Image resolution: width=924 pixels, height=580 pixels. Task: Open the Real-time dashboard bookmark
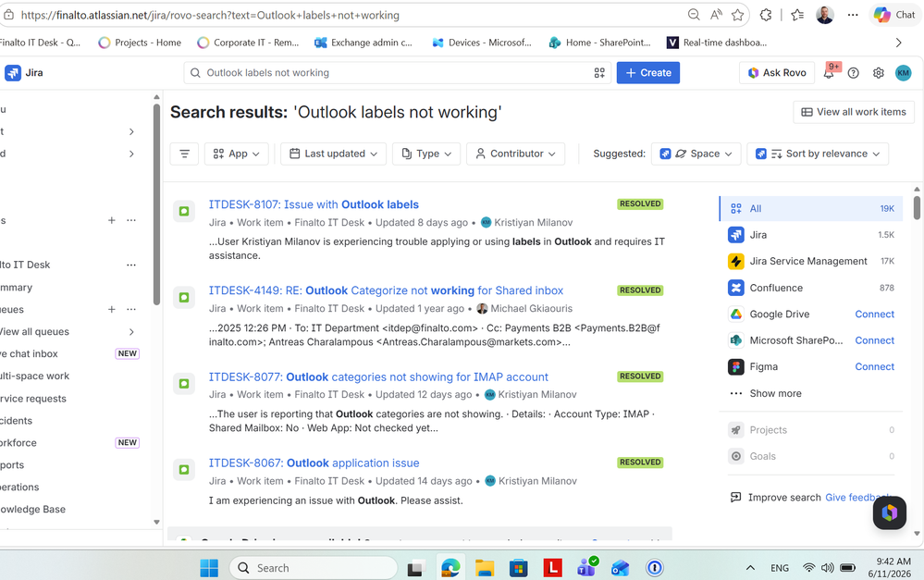pyautogui.click(x=717, y=43)
